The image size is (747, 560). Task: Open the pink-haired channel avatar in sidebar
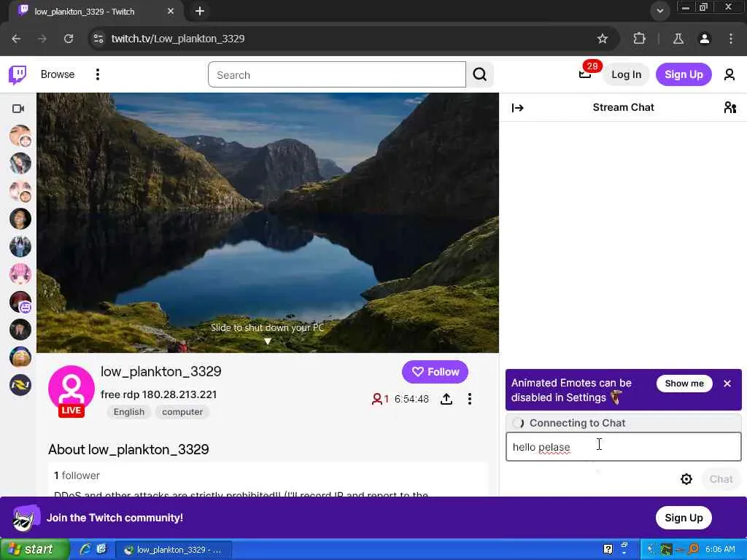[x=20, y=274]
